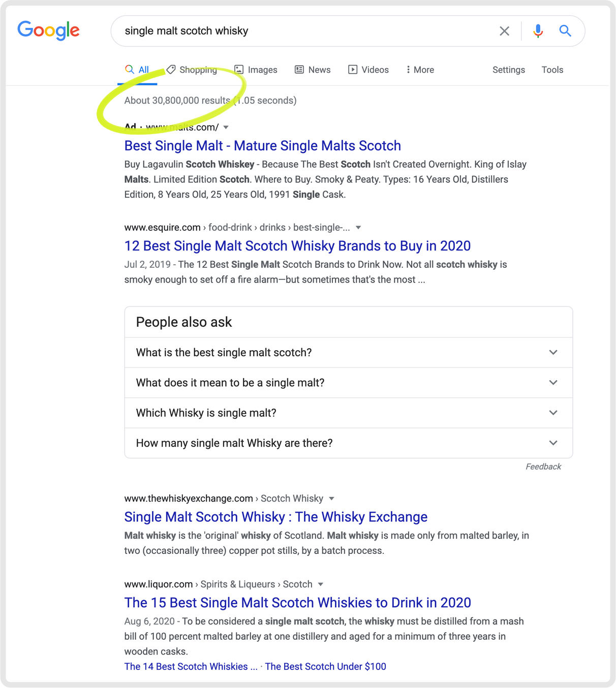Switch to the Videos tab
Viewport: 616px width, 688px height.
click(x=368, y=70)
